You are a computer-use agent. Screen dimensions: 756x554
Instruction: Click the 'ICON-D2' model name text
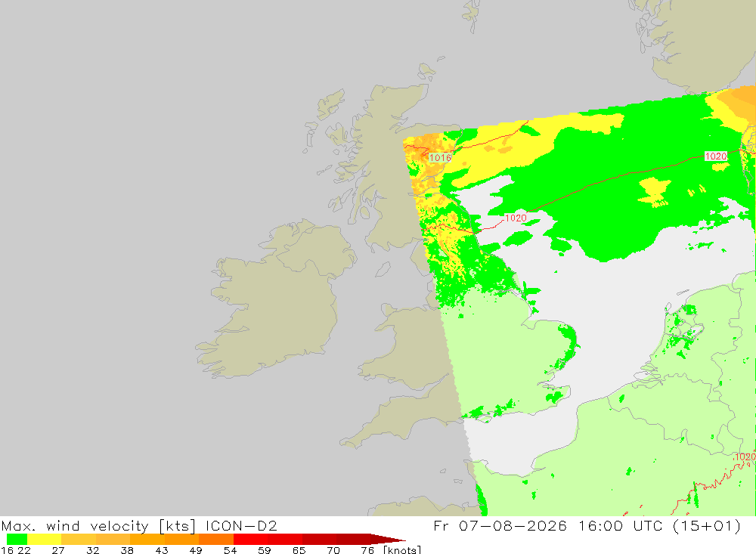click(x=241, y=525)
